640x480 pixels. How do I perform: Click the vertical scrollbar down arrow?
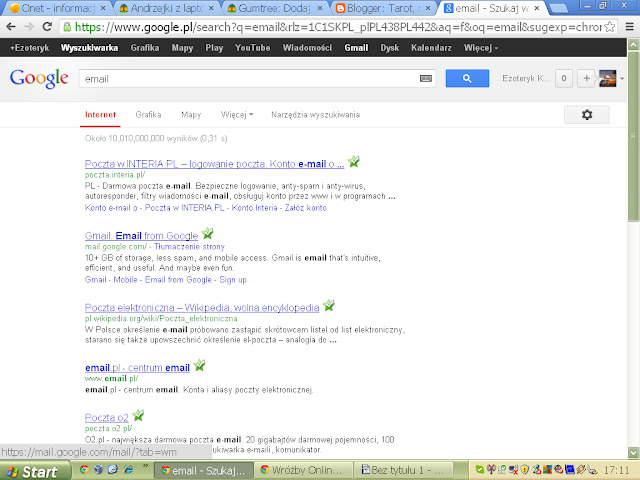633,452
